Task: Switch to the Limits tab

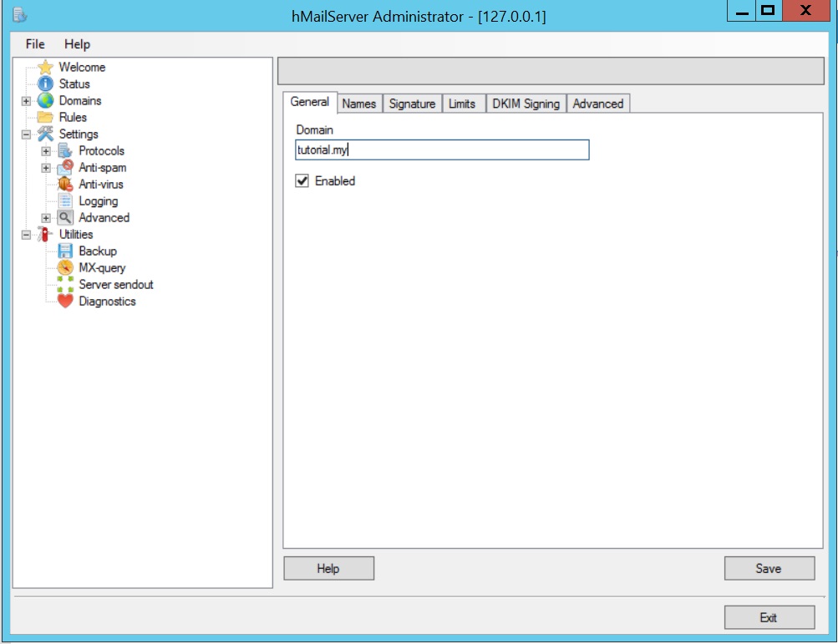Action: 462,104
